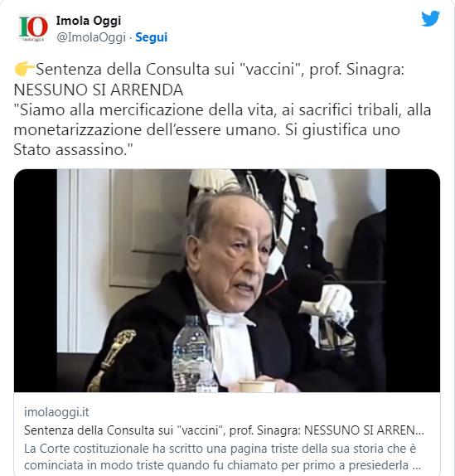Screen dimensions: 455x476
Task: Click the Twitter bird logo
Action: (430, 18)
